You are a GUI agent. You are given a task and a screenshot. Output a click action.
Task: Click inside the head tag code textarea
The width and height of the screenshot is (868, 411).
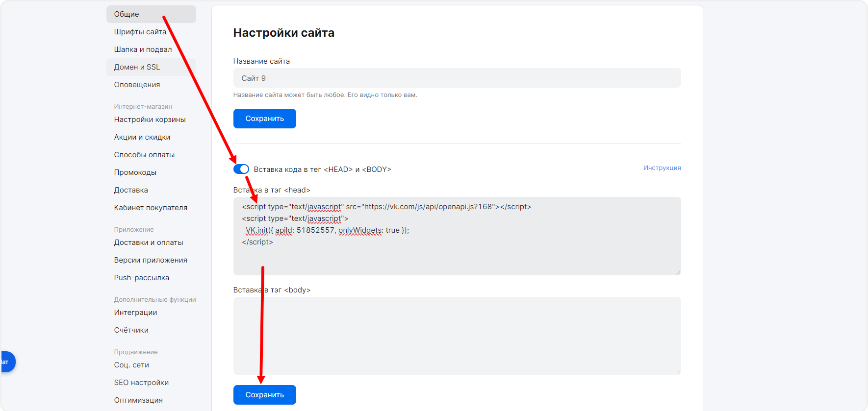457,255
